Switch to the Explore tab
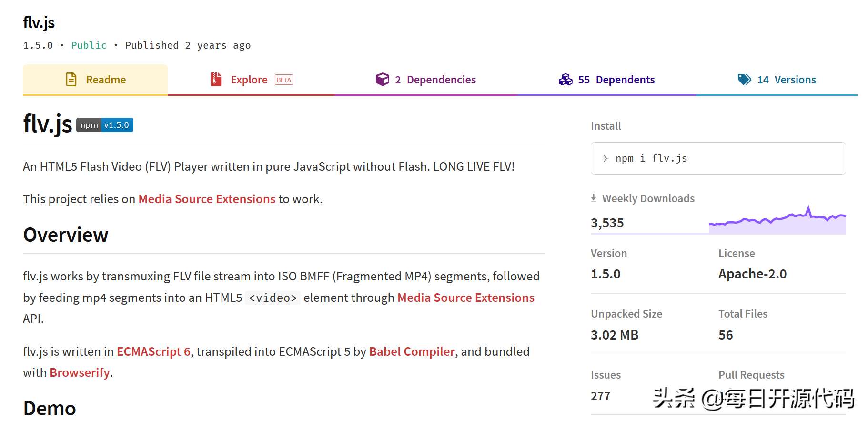 (249, 80)
